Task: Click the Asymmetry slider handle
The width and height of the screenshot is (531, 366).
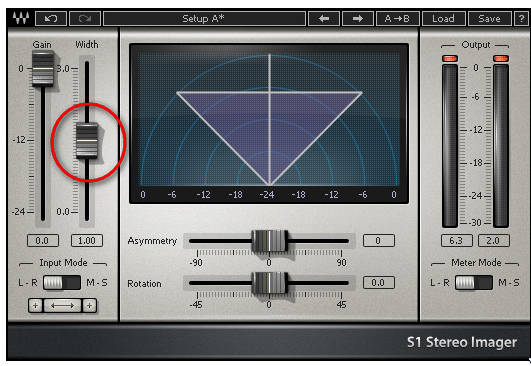Action: pyautogui.click(x=270, y=241)
